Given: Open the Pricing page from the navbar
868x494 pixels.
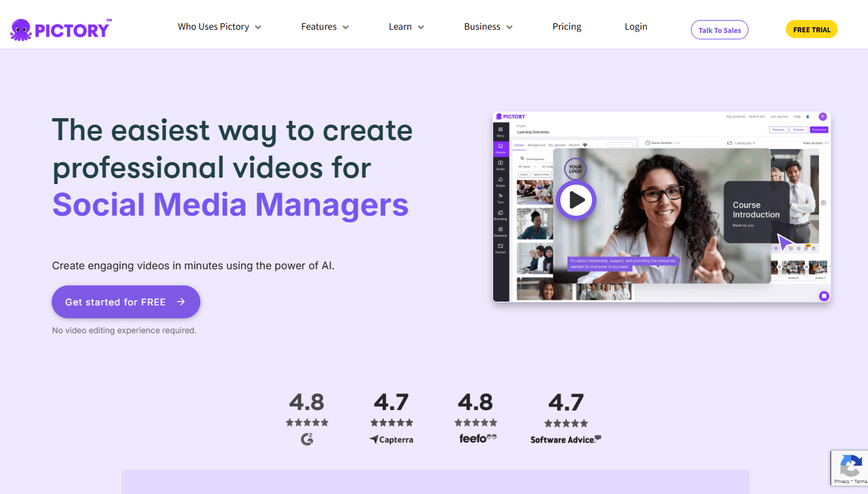Looking at the screenshot, I should point(567,26).
